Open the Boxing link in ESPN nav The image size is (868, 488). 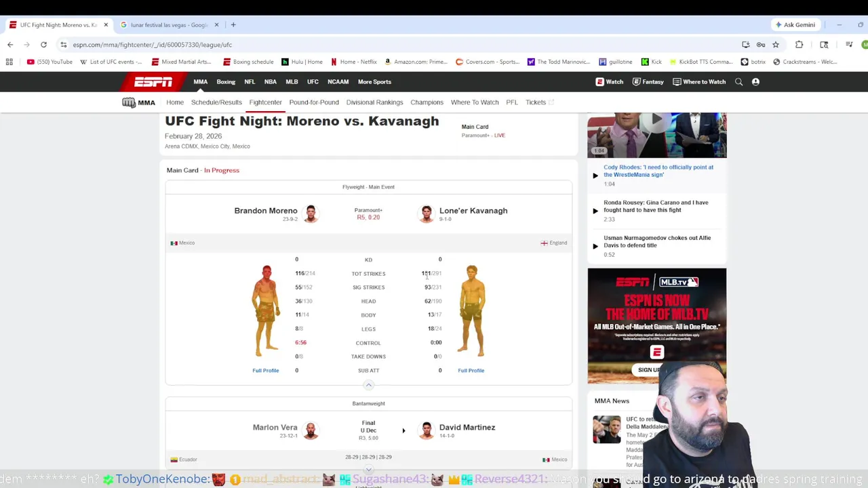(226, 82)
